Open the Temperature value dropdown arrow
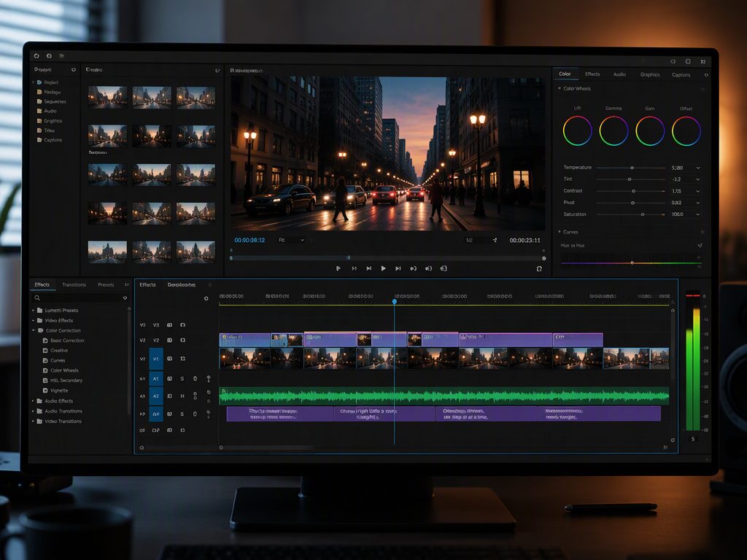 (x=698, y=168)
